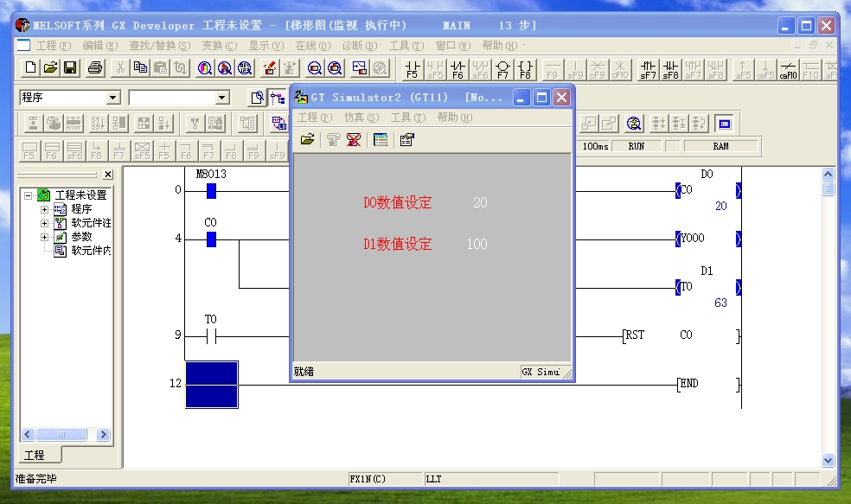Screen dimensions: 851x504
Task: Open the 在线 menu
Action: tap(312, 45)
